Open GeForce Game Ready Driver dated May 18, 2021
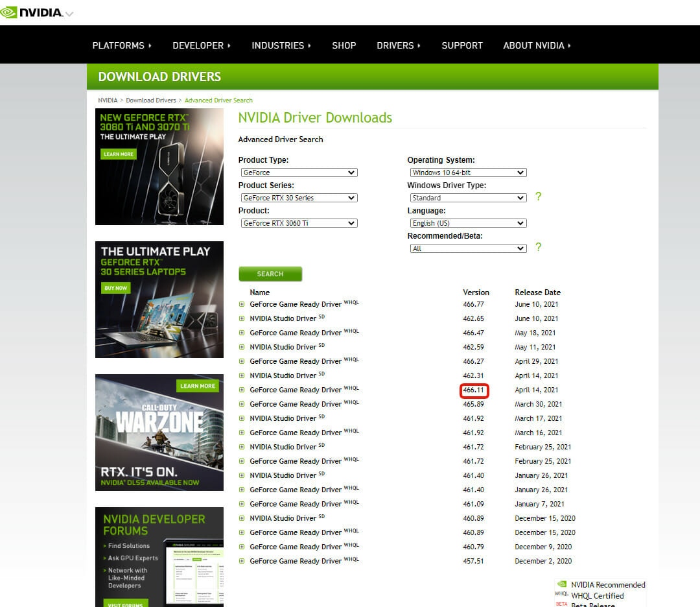The image size is (700, 607). 296,333
